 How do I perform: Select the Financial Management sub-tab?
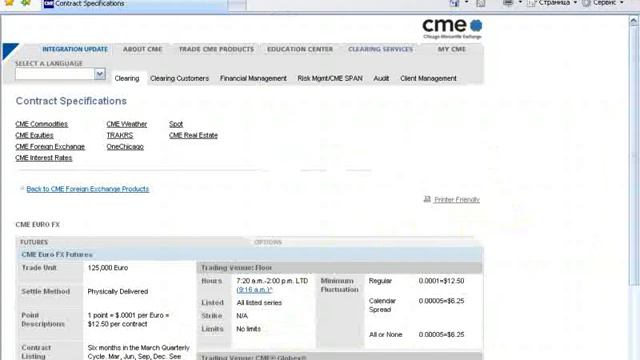click(x=253, y=78)
